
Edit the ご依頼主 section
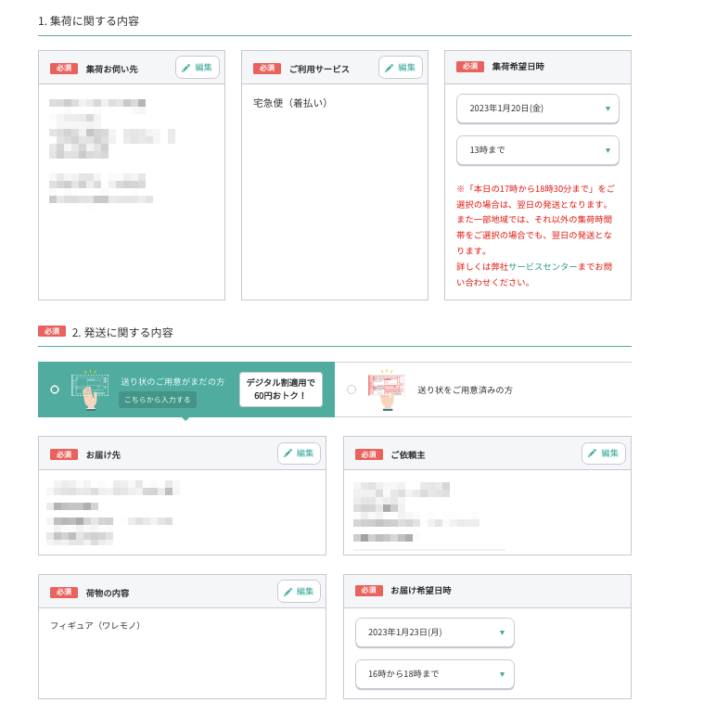(x=603, y=453)
